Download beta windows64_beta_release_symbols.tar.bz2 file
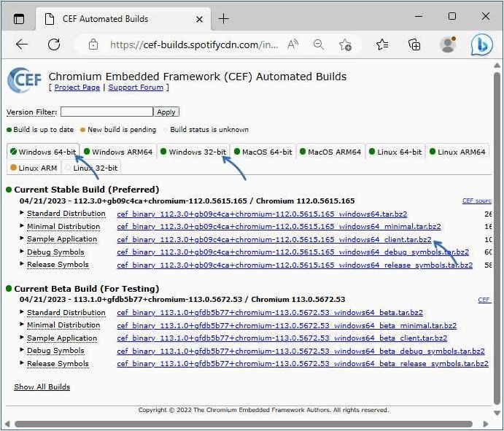504x431 pixels. coord(303,363)
